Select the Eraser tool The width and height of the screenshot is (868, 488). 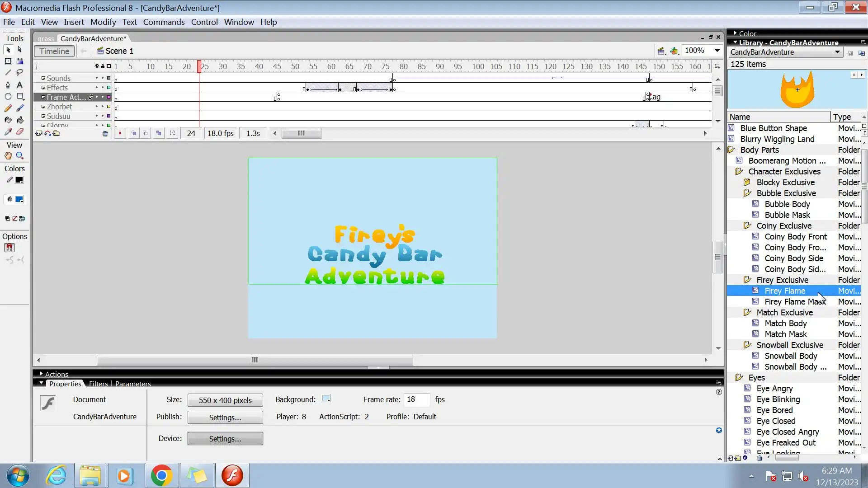pos(20,132)
